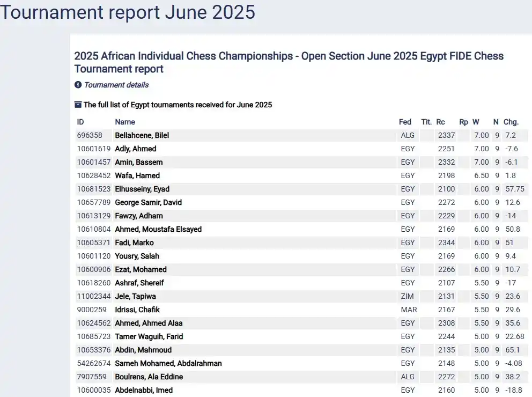The width and height of the screenshot is (532, 397).
Task: Open the full list of Egypt tournaments link
Action: coord(178,105)
